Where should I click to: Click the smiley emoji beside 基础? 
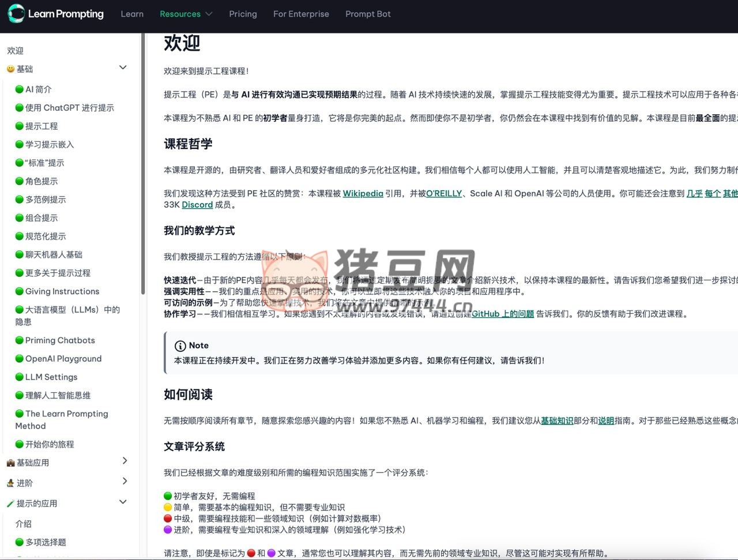[x=10, y=69]
